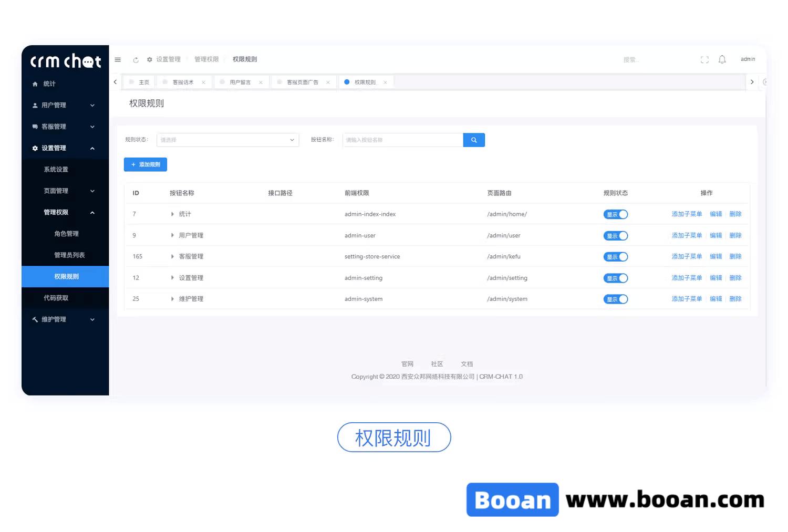
Task: Click the 维护管理 wrench icon in sidebar
Action: click(x=35, y=319)
